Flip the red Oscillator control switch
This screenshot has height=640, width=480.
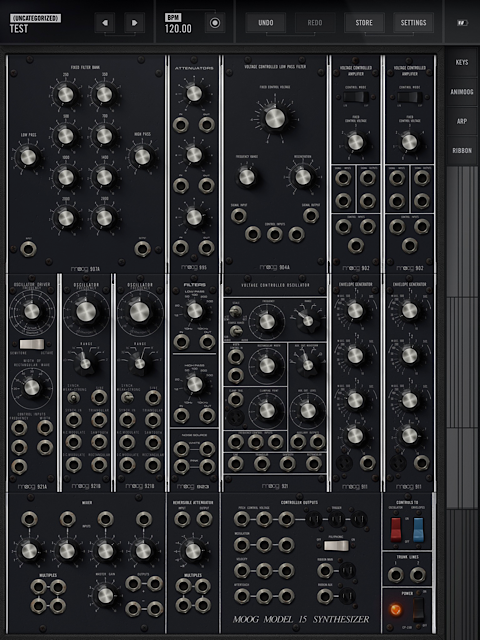coord(396,529)
